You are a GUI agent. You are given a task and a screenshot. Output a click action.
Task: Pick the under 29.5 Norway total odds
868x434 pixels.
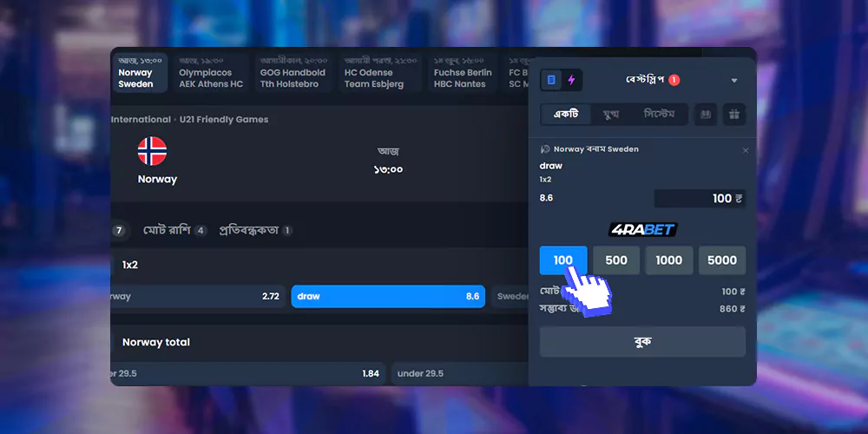coord(459,373)
